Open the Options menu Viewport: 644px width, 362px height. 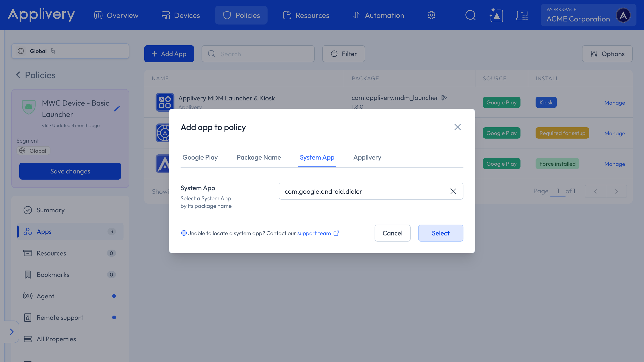(x=607, y=54)
